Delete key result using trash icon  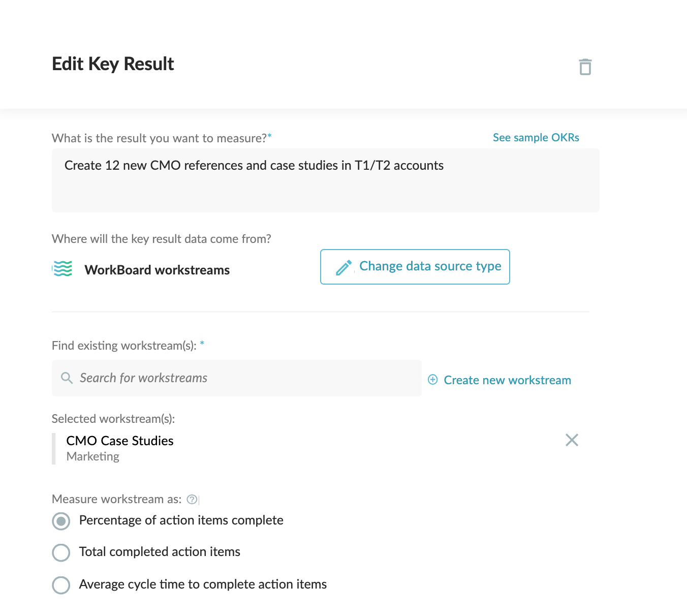(585, 67)
